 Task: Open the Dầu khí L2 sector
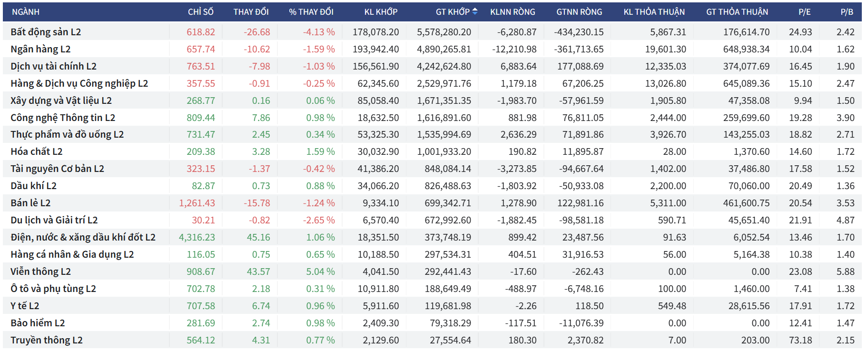pos(33,186)
